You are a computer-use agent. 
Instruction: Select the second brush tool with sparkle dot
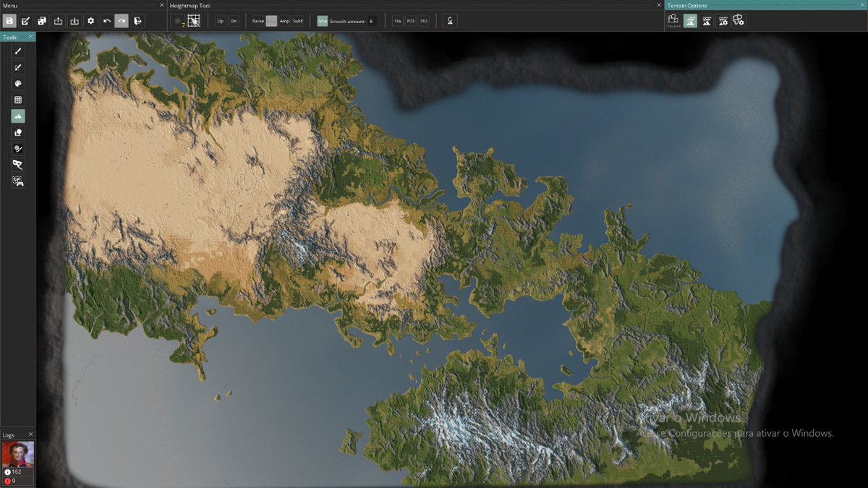pos(18,67)
